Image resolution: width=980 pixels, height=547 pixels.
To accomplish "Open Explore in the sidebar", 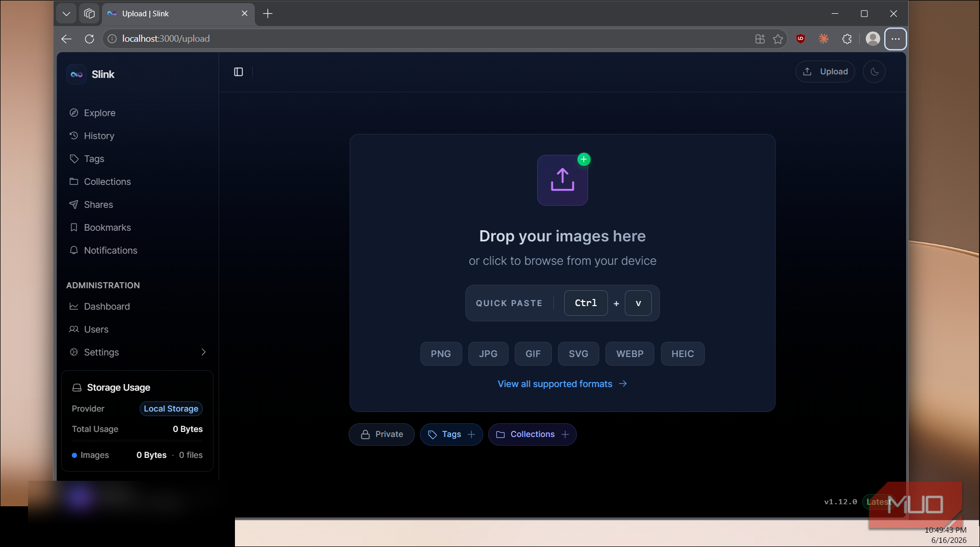I will pos(100,113).
